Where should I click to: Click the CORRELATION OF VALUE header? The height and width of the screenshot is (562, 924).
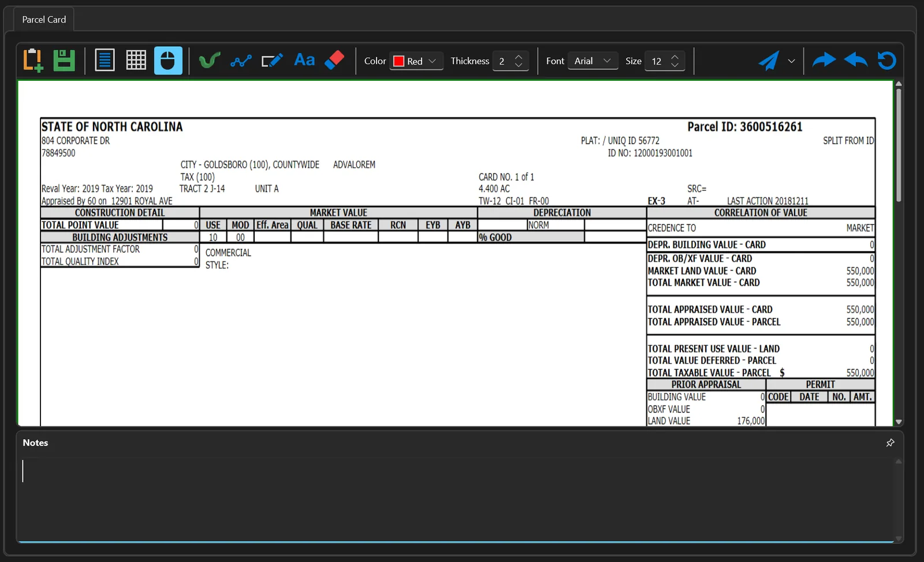[x=761, y=213]
